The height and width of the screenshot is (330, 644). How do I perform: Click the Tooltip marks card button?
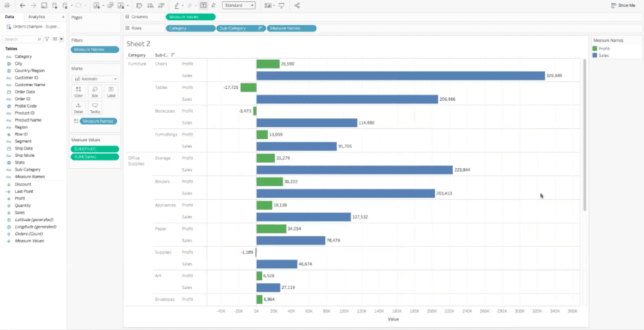point(95,108)
